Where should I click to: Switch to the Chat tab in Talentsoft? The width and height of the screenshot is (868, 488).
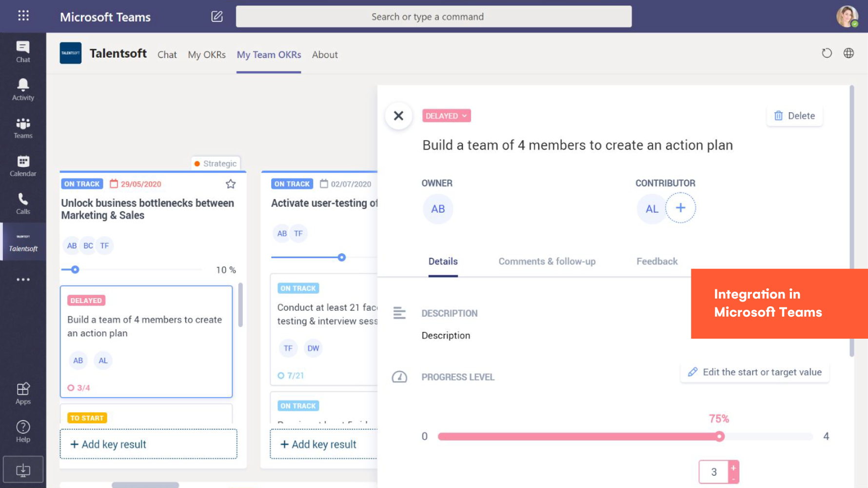pyautogui.click(x=167, y=55)
